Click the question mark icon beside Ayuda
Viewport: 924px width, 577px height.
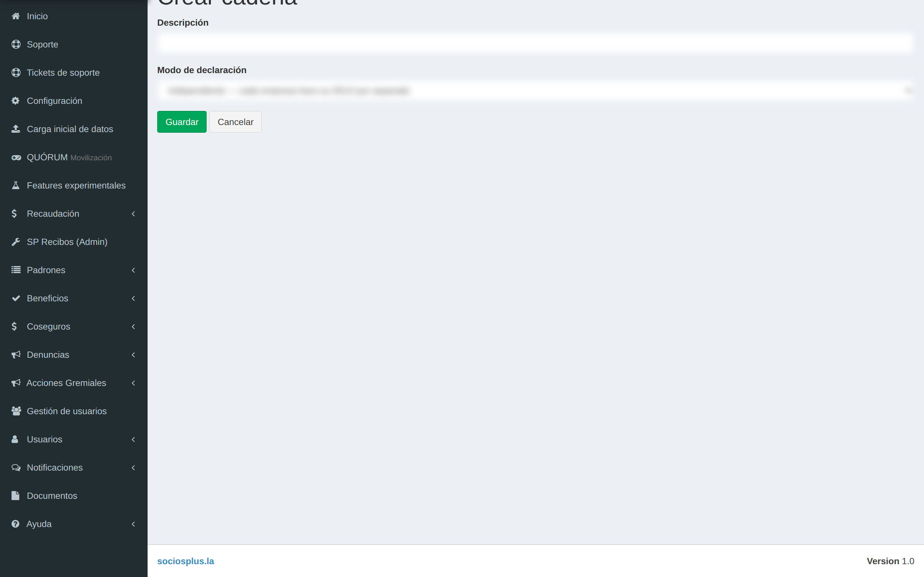[x=15, y=524]
